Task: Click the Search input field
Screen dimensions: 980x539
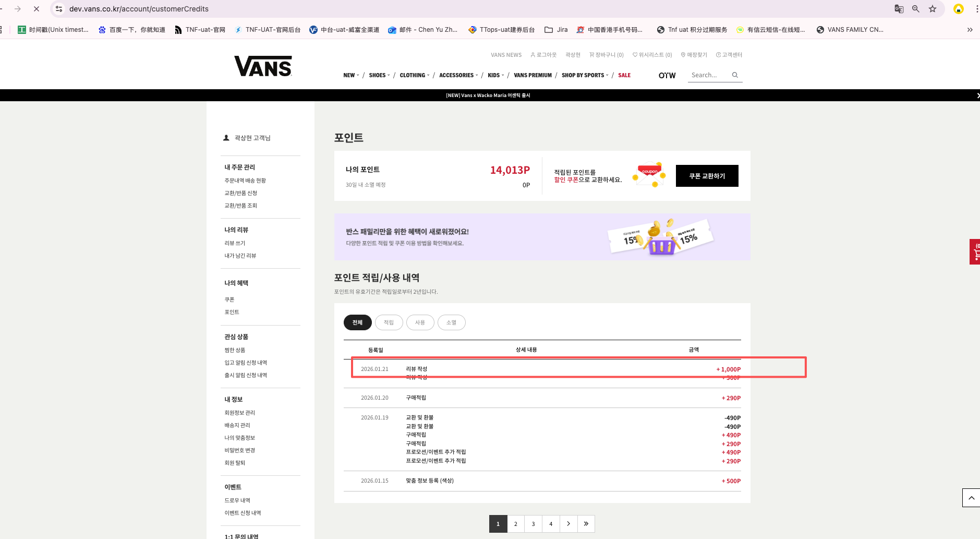Action: pos(708,75)
